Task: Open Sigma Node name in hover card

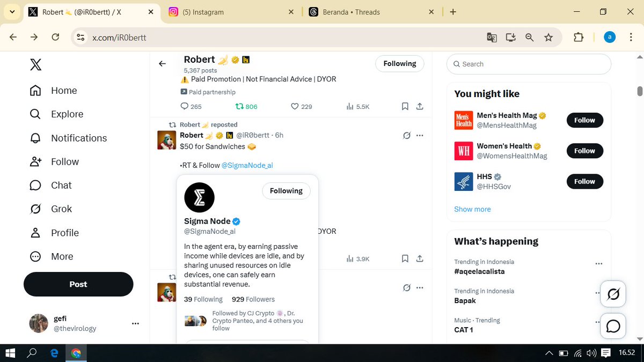Action: pyautogui.click(x=207, y=221)
